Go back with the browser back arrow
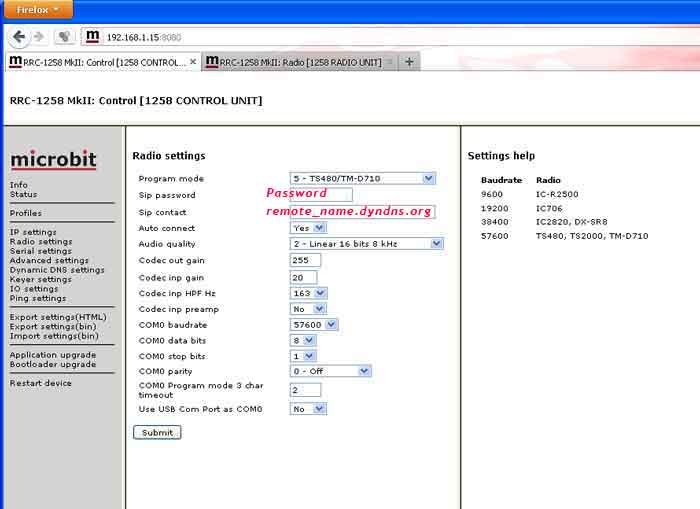 pyautogui.click(x=19, y=37)
